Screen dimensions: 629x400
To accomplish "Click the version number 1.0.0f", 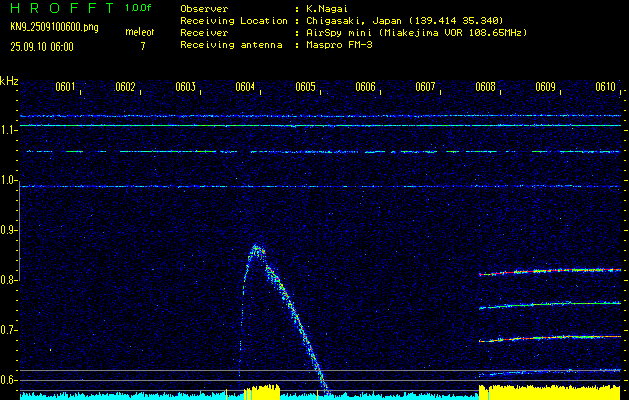I will pyautogui.click(x=138, y=8).
